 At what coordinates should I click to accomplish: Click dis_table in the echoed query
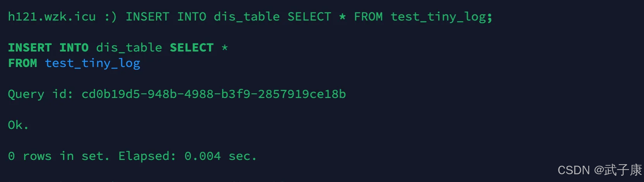pyautogui.click(x=129, y=48)
